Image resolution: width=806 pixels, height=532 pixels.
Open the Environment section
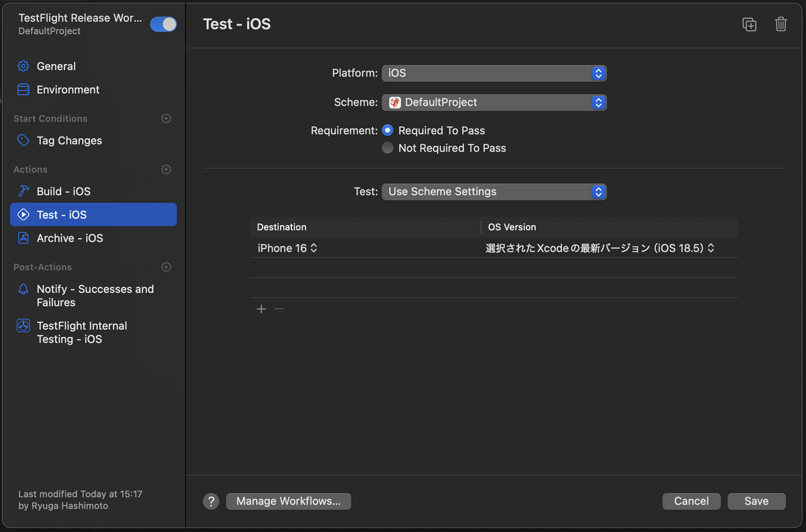[93, 90]
